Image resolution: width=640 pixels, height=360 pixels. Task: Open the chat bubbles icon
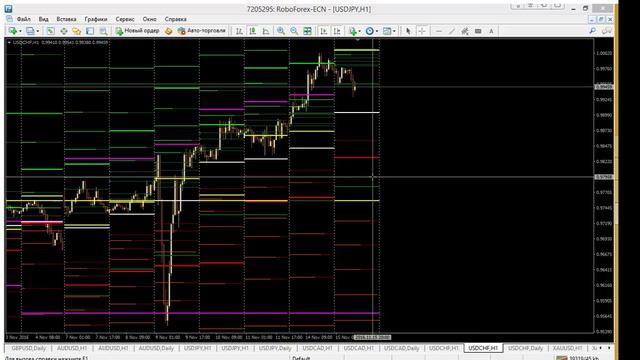(x=607, y=31)
